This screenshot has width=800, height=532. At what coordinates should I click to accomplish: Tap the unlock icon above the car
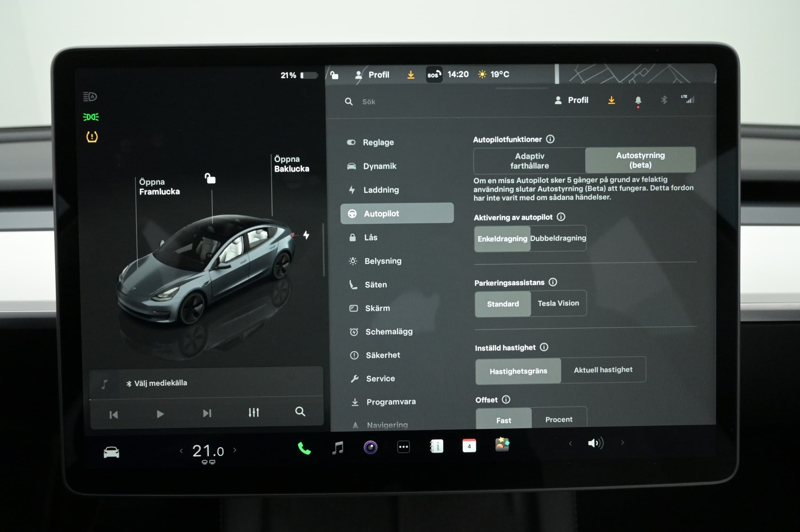pyautogui.click(x=210, y=178)
